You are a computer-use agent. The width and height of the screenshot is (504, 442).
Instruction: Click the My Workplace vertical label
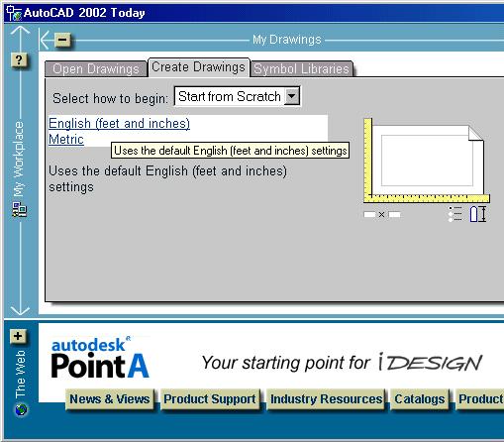coord(19,160)
